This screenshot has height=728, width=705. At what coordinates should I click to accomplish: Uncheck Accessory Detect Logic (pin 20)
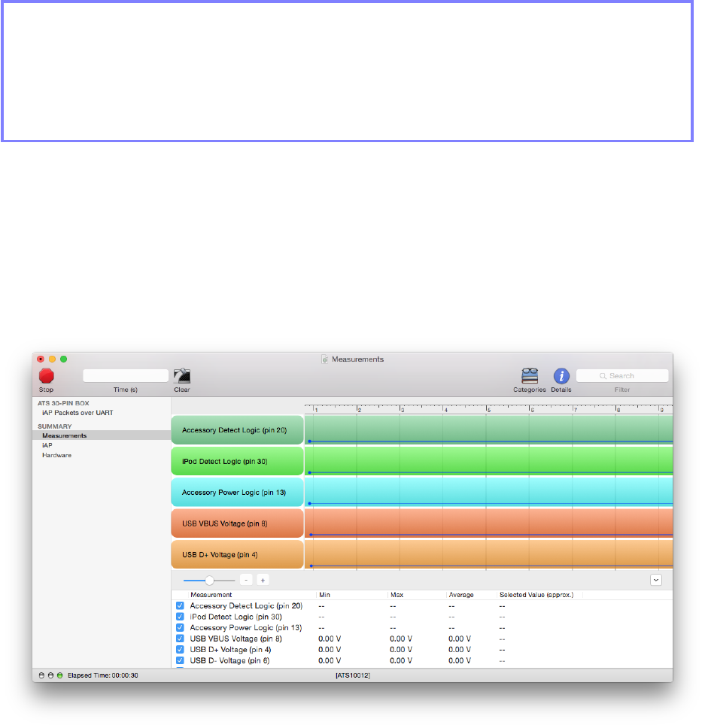click(x=180, y=606)
